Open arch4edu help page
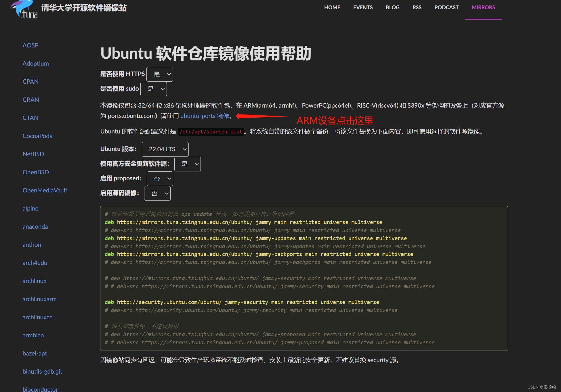The width and height of the screenshot is (561, 392). point(35,263)
